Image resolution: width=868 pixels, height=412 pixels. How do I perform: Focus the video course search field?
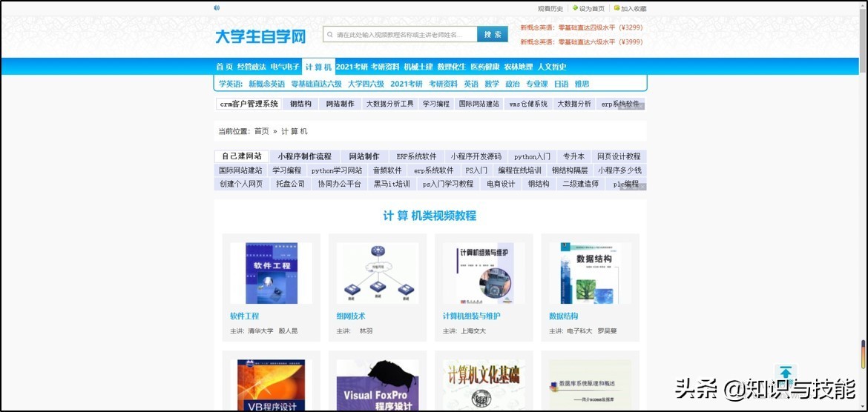point(400,34)
